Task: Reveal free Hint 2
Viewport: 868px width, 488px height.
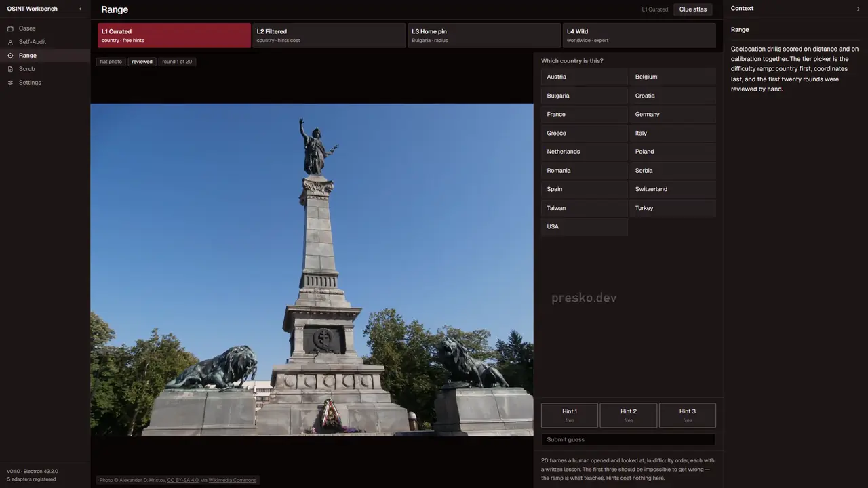Action: pyautogui.click(x=629, y=415)
